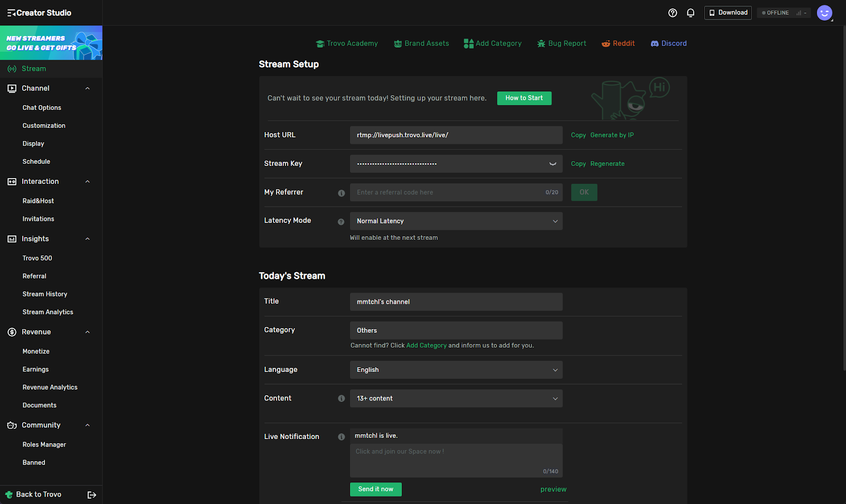Click the referral code input field
846x504 pixels.
(x=456, y=192)
